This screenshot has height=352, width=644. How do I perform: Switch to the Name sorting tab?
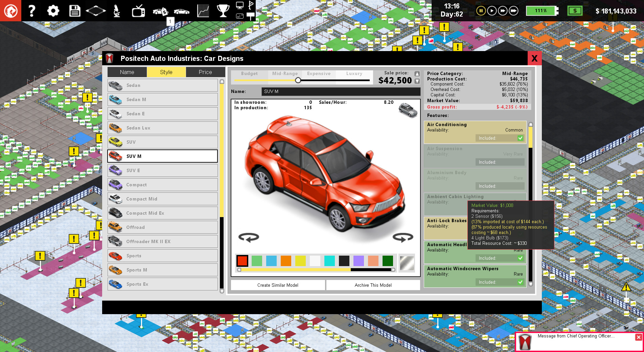[127, 72]
